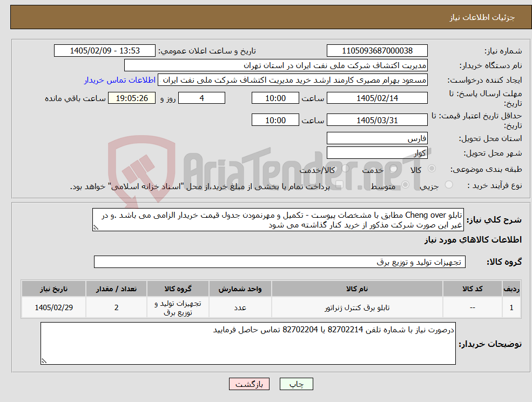
Task: Click the unit cell عدد
Action: tap(240, 307)
